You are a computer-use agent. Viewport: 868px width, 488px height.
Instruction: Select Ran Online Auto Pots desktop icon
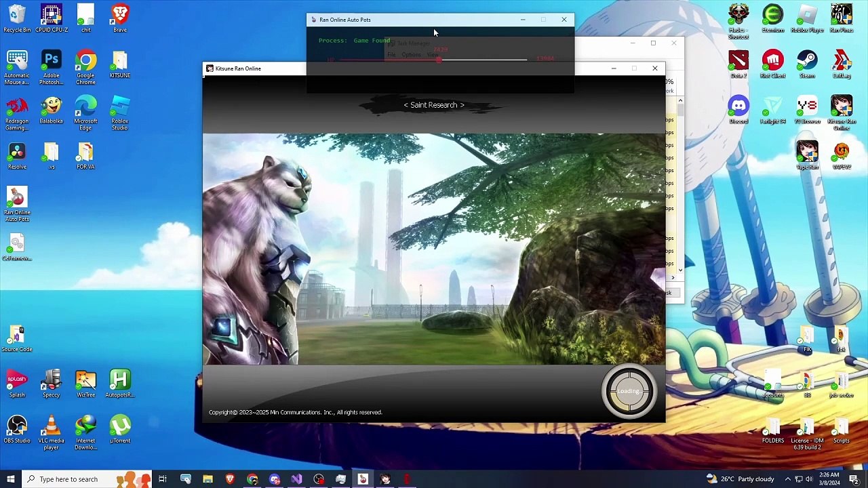17,205
